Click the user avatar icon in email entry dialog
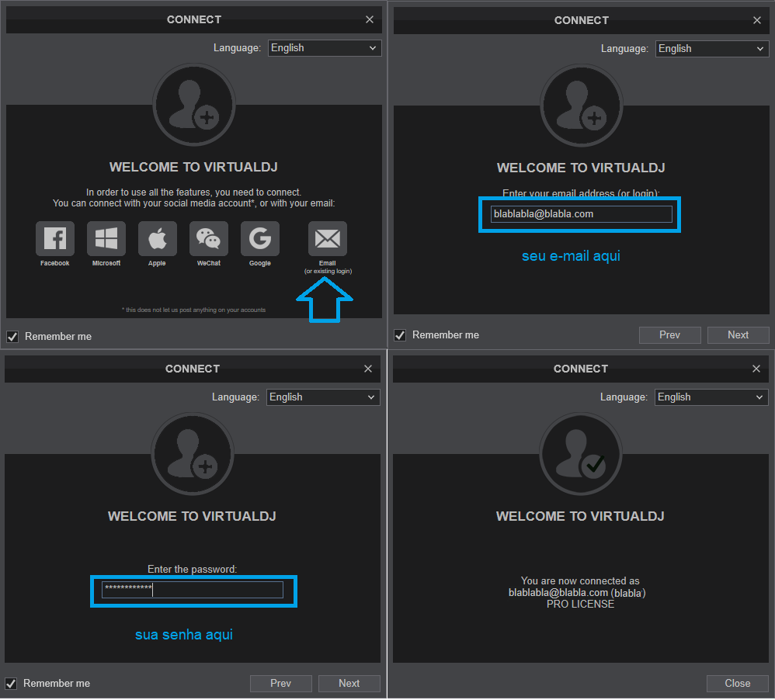Image resolution: width=775 pixels, height=700 pixels. click(x=581, y=106)
